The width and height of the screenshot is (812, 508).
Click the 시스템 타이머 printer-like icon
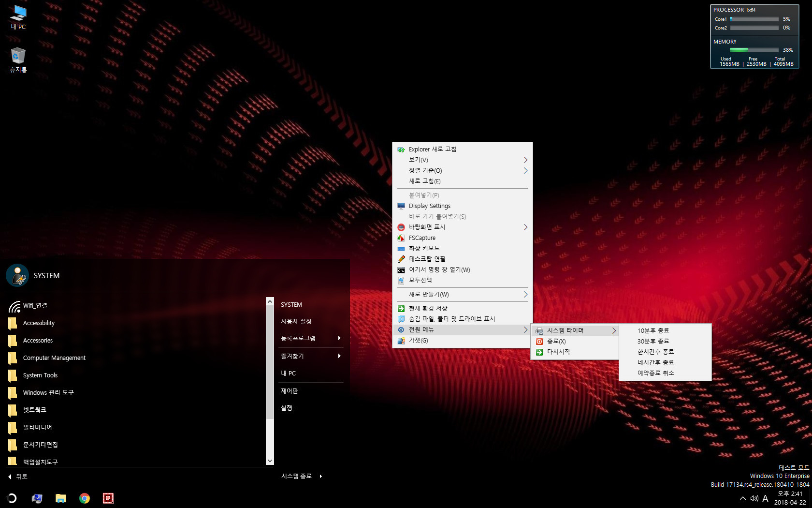539,331
